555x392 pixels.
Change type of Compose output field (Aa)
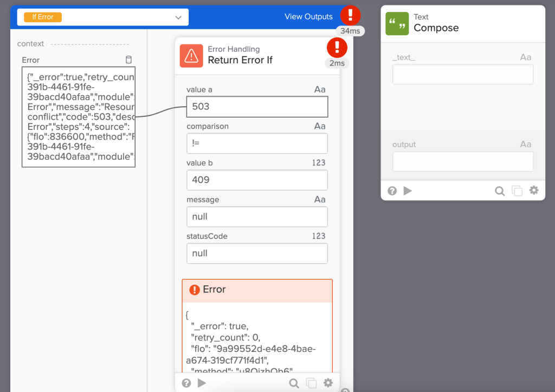tap(526, 145)
